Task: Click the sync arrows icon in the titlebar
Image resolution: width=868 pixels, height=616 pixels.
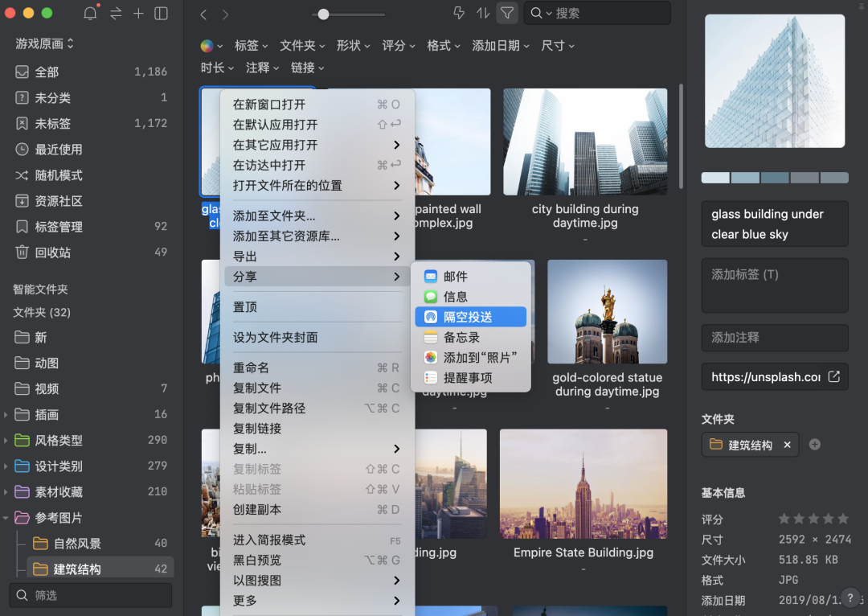Action: click(115, 13)
